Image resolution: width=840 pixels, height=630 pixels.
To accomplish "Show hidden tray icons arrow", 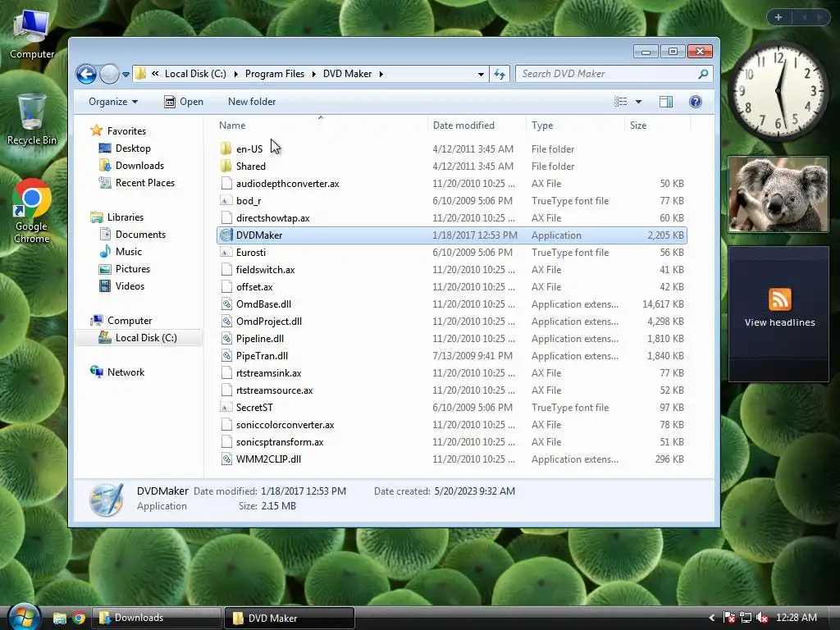I will click(712, 618).
